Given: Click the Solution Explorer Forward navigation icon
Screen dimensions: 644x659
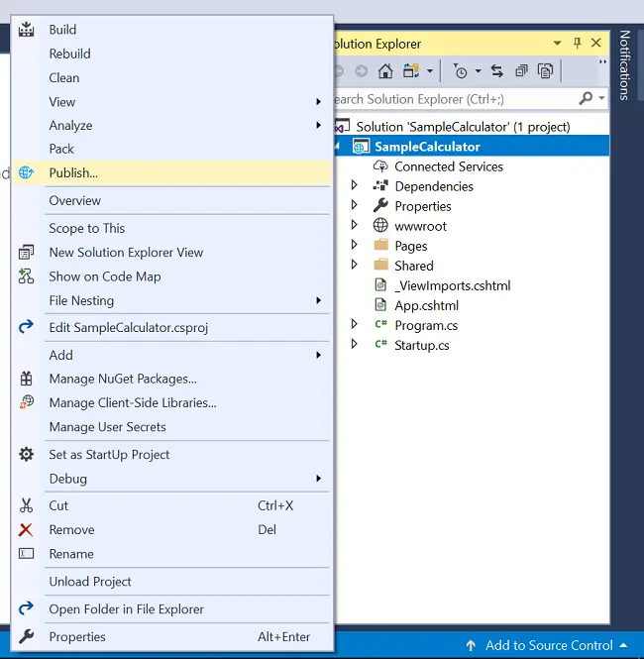Looking at the screenshot, I should (361, 71).
